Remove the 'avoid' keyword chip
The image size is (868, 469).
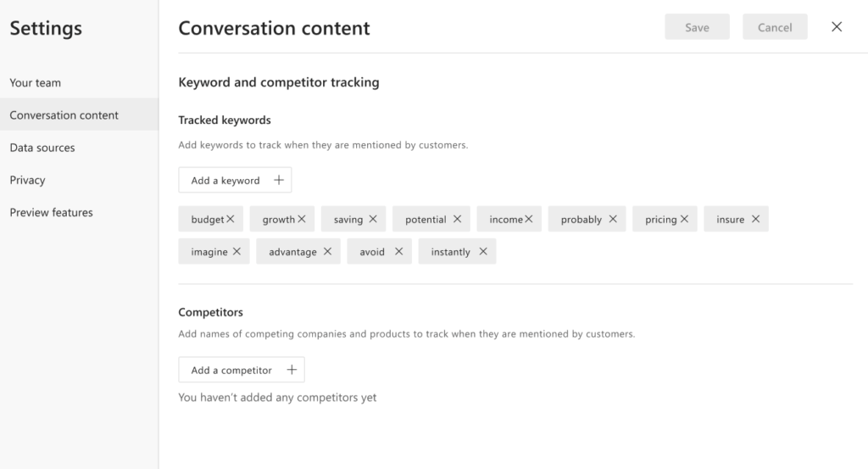(x=398, y=252)
